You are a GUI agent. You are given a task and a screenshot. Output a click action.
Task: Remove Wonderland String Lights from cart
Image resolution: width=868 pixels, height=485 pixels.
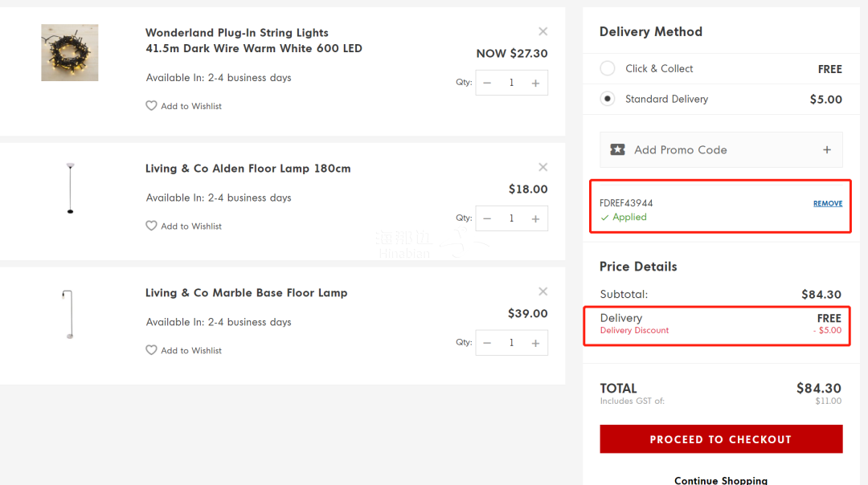point(542,31)
